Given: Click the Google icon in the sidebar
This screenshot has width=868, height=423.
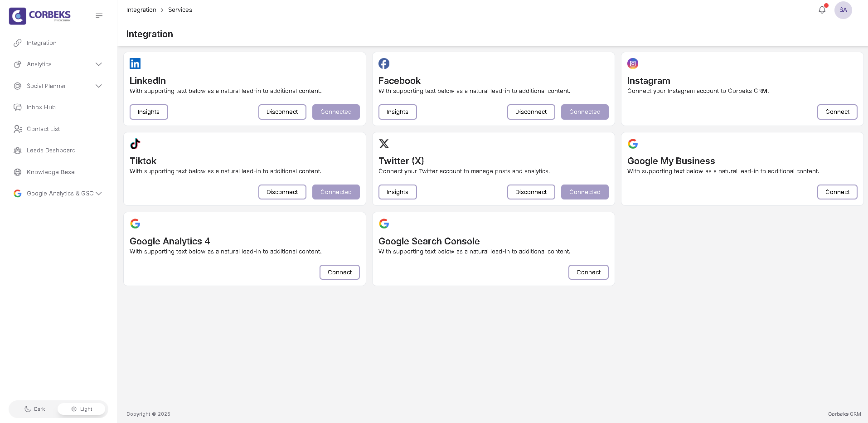Looking at the screenshot, I should (18, 194).
